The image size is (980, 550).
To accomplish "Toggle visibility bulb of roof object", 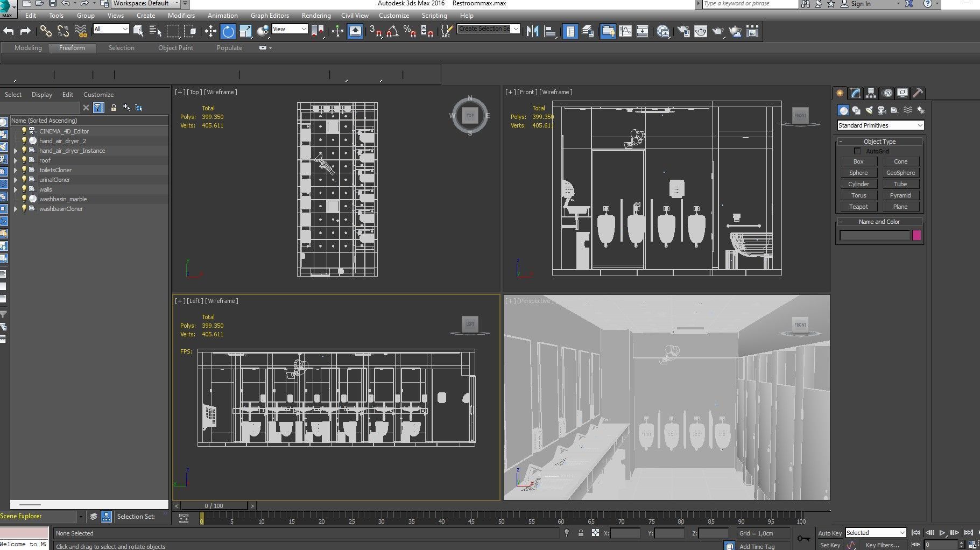I will [24, 160].
